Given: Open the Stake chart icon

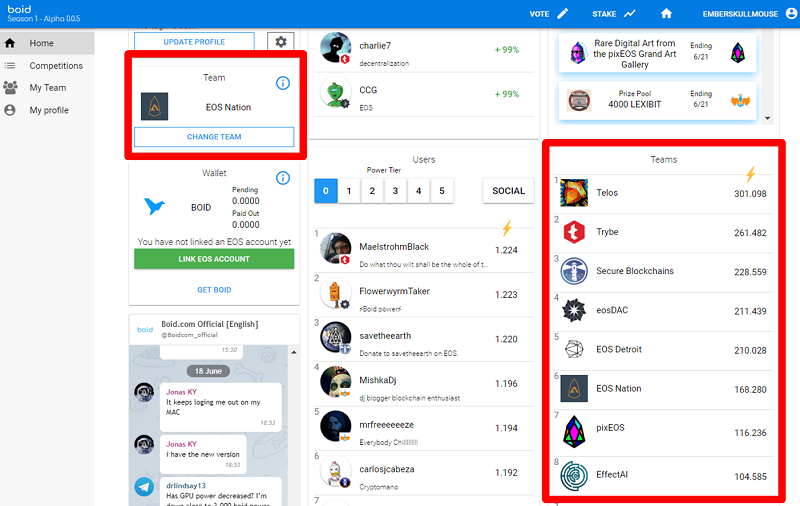Looking at the screenshot, I should coord(630,14).
